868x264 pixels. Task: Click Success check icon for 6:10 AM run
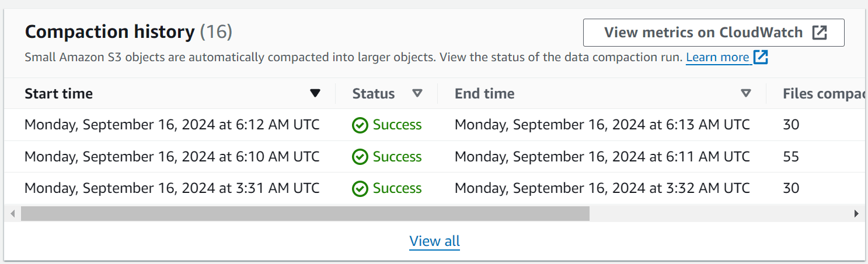tap(360, 157)
